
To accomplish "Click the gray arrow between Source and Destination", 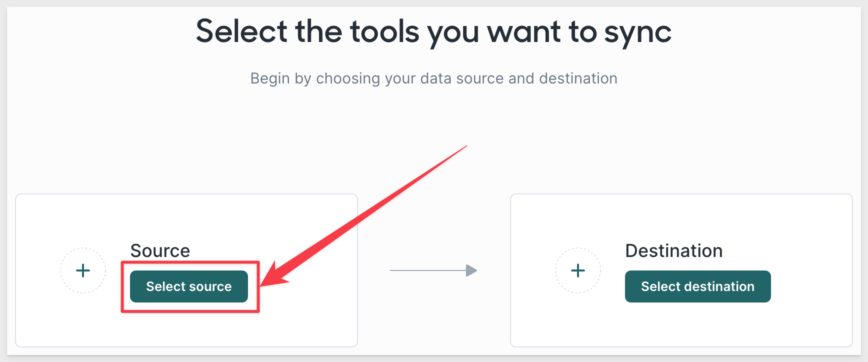I will (433, 270).
